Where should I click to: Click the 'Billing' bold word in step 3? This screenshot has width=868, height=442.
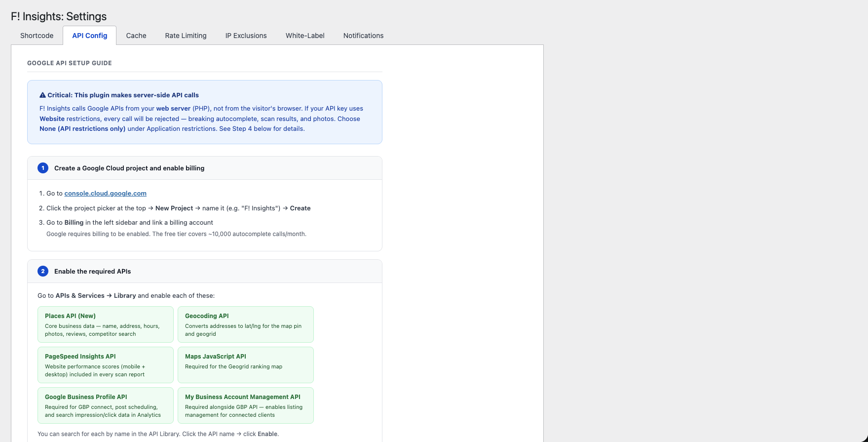click(x=74, y=222)
